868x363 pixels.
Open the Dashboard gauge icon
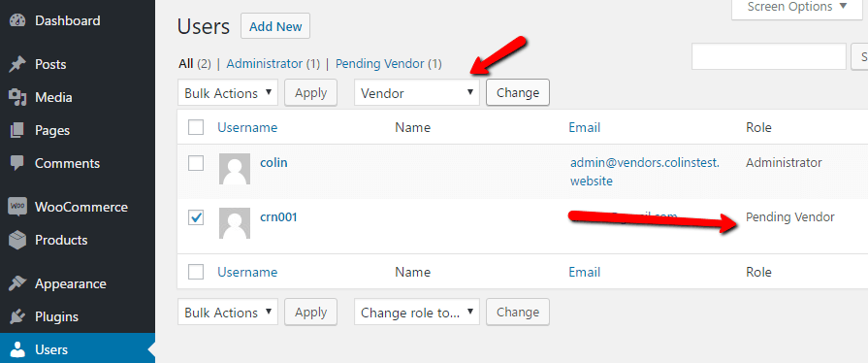click(17, 21)
